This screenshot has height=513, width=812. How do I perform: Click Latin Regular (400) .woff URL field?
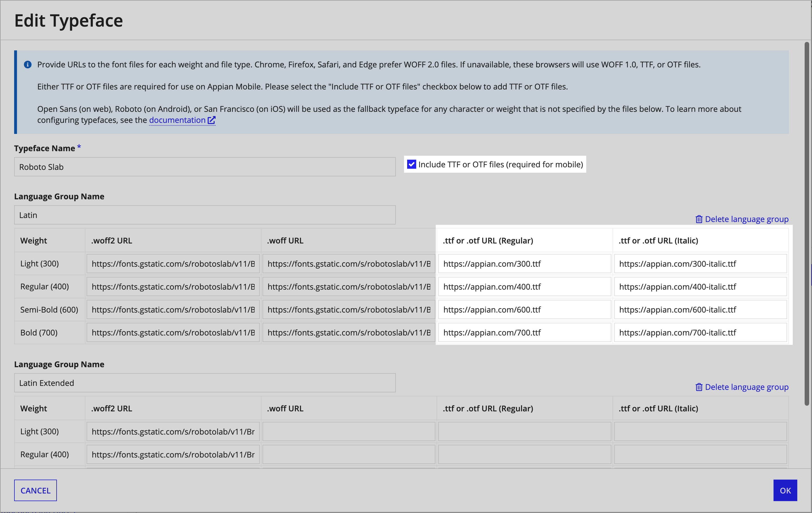pos(349,287)
